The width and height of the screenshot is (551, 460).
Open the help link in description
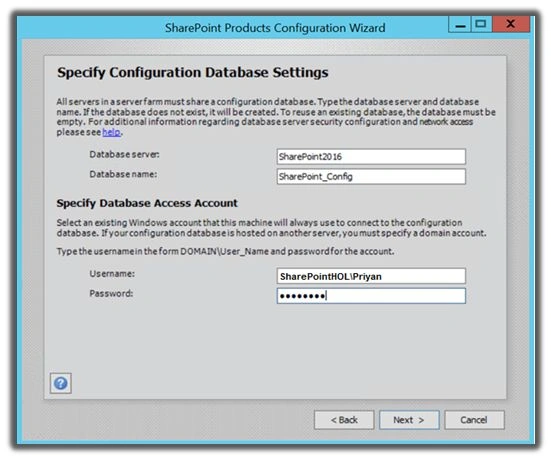tap(111, 132)
